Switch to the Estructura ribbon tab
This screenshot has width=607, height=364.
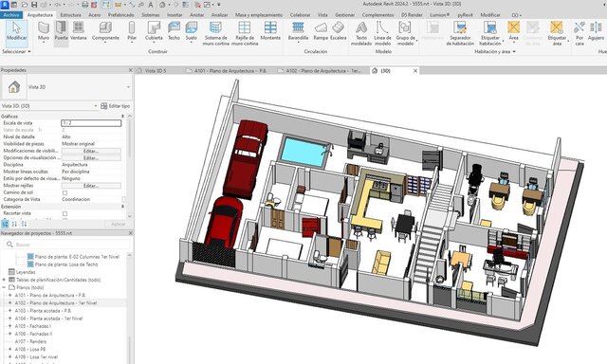(x=70, y=15)
